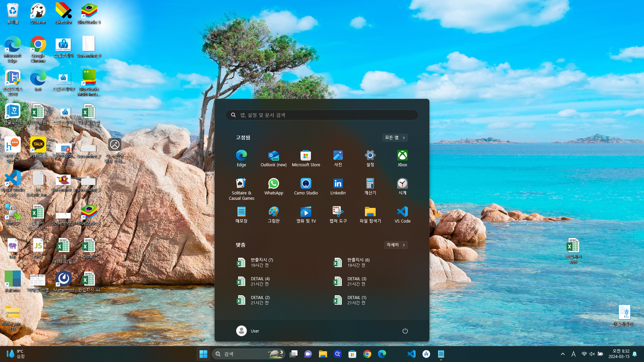Select the flutter_win zip folder icon
Screen dimensions: 644x362
click(13, 317)
